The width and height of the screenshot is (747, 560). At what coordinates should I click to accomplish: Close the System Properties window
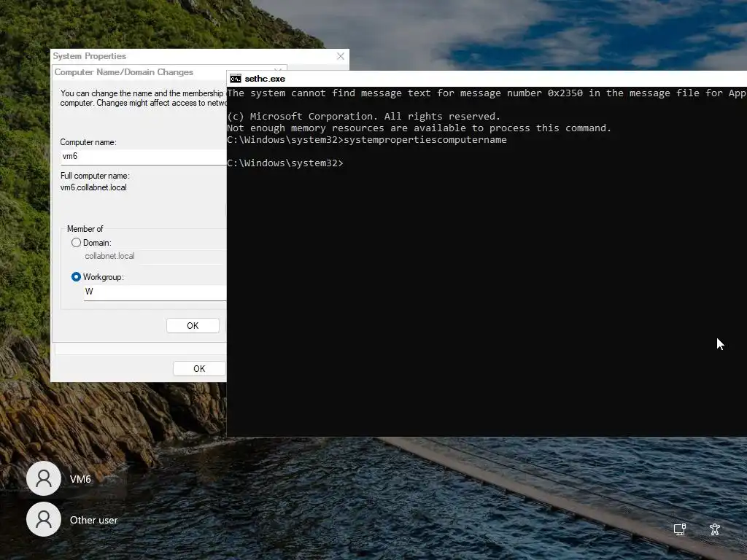tap(341, 56)
